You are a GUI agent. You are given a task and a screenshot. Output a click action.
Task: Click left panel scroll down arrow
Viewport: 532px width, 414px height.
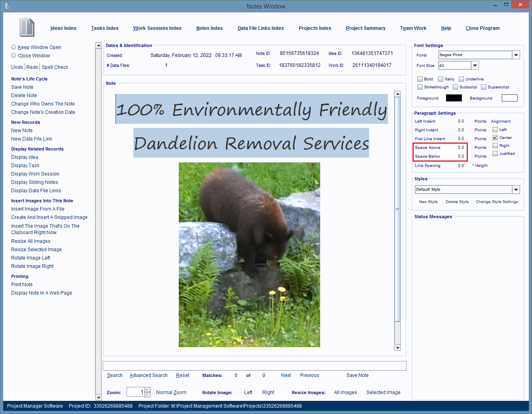click(x=98, y=397)
